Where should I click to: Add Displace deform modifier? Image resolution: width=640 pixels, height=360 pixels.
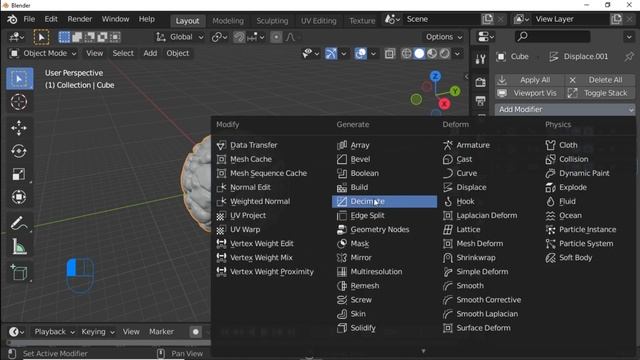tap(465, 187)
